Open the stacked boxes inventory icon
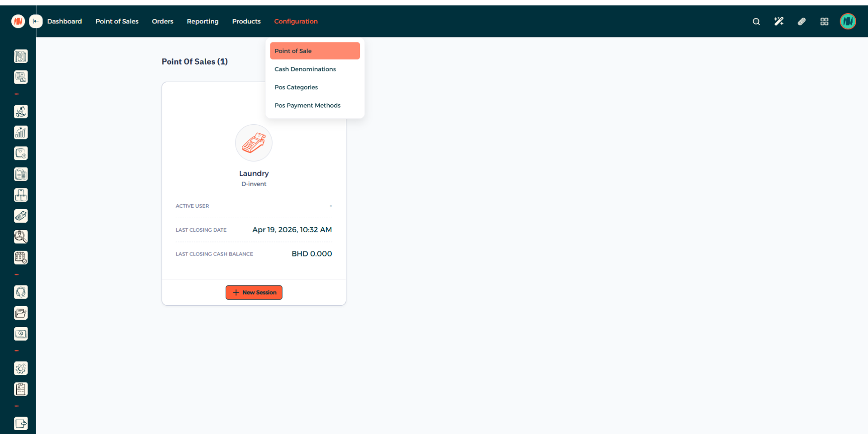 [x=21, y=195]
